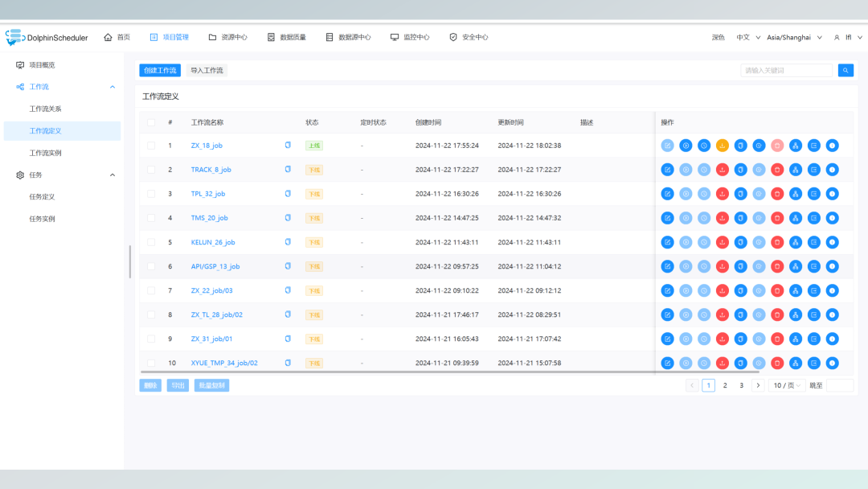
Task: Click the keyword search input field
Action: 786,70
